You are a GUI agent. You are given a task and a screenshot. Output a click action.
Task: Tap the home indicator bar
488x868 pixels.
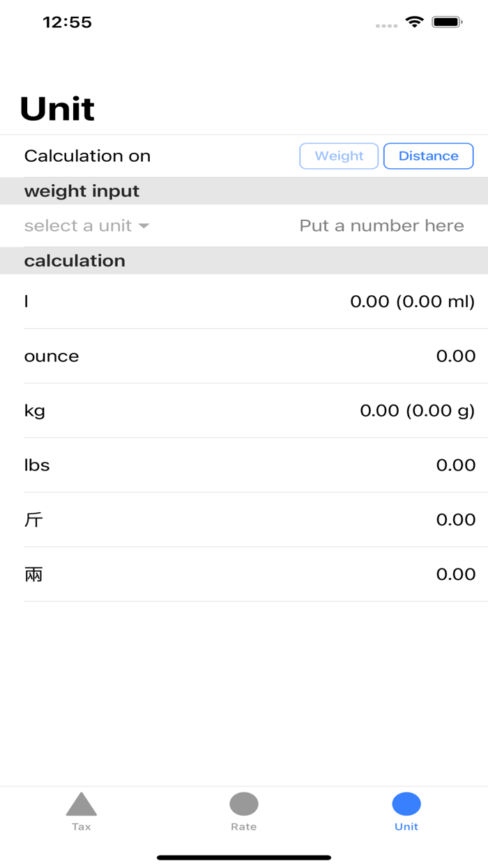[244, 858]
